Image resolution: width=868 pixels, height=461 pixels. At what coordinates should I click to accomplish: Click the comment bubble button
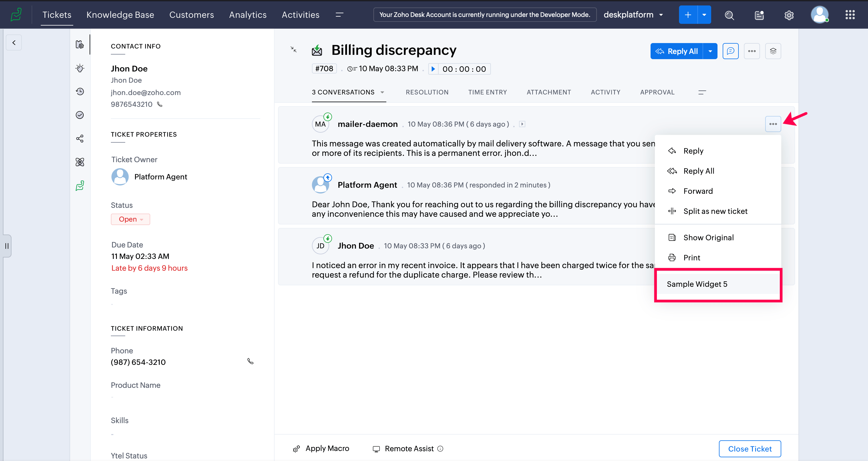tap(730, 51)
